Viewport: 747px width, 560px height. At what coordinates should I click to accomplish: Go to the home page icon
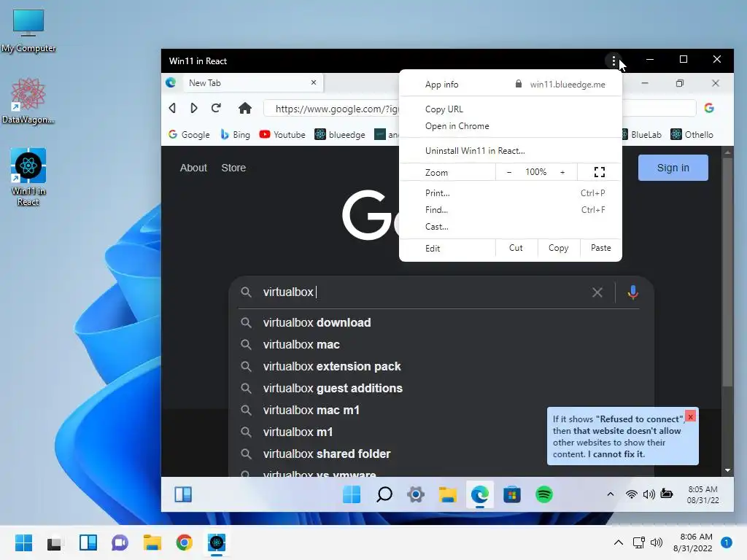pos(245,108)
